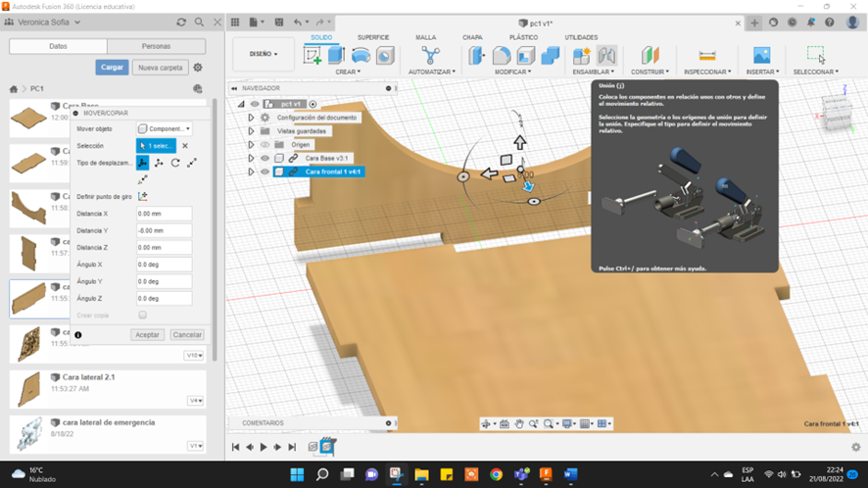
Task: Toggle visibility eye of pc1 v1 root
Action: point(255,104)
